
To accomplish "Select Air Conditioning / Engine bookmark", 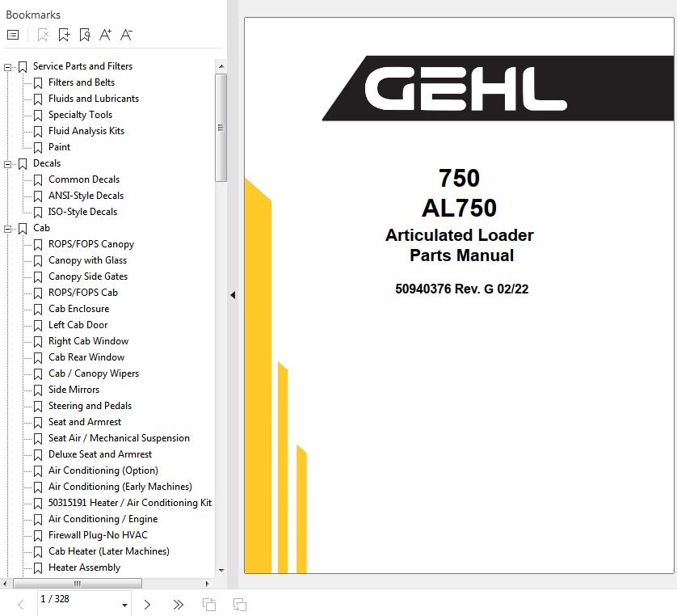I will coord(103,519).
